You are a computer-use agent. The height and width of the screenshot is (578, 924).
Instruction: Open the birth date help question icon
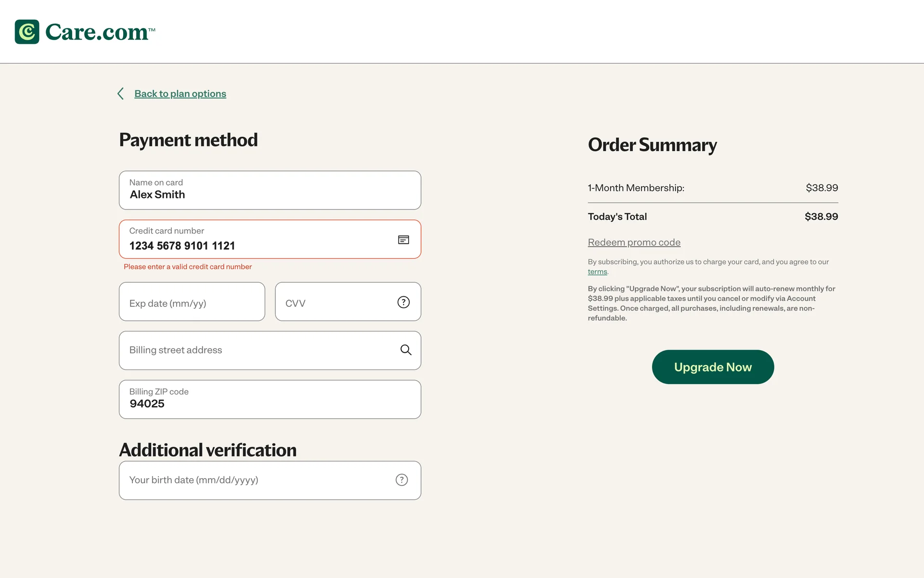[x=401, y=480]
